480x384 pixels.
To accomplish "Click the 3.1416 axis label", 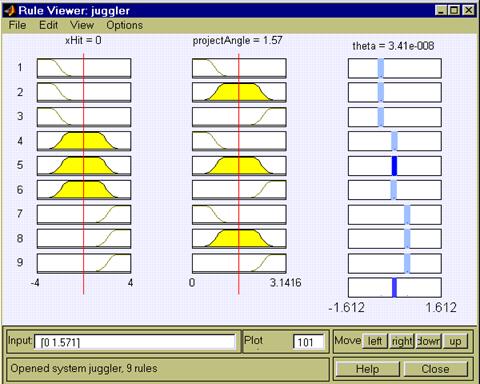I will point(286,283).
